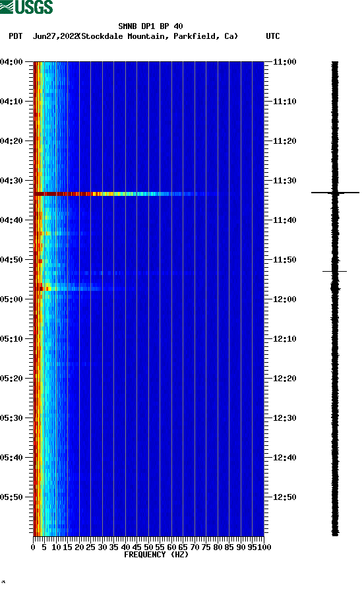This screenshot has width=364, height=589.
Task: Click the 04:40 PDT time label
Action: pyautogui.click(x=11, y=220)
